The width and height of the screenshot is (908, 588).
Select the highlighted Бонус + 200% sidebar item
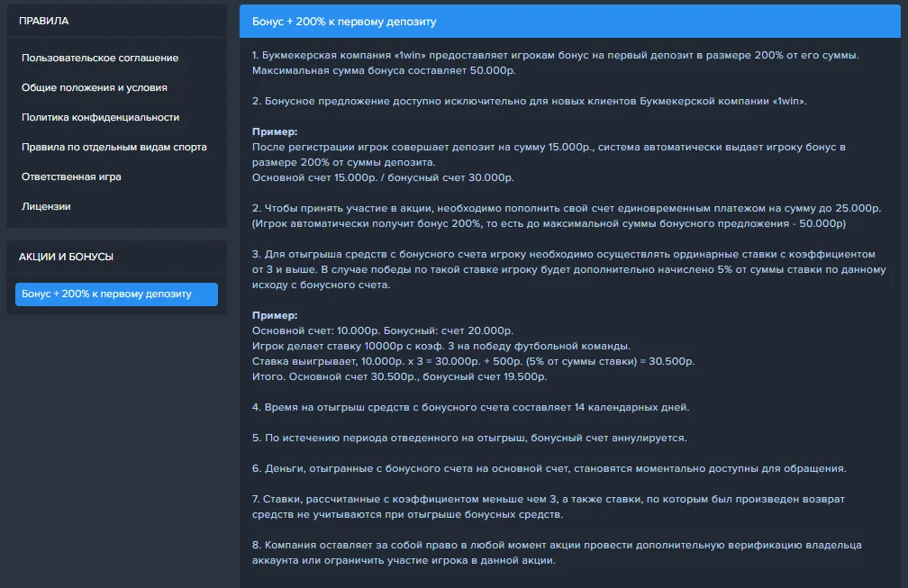(116, 294)
